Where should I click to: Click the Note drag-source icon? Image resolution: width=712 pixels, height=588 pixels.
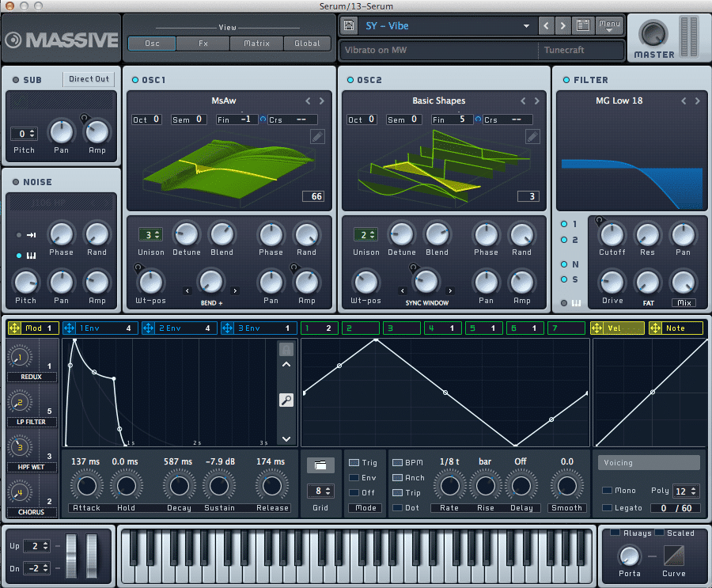tap(655, 328)
